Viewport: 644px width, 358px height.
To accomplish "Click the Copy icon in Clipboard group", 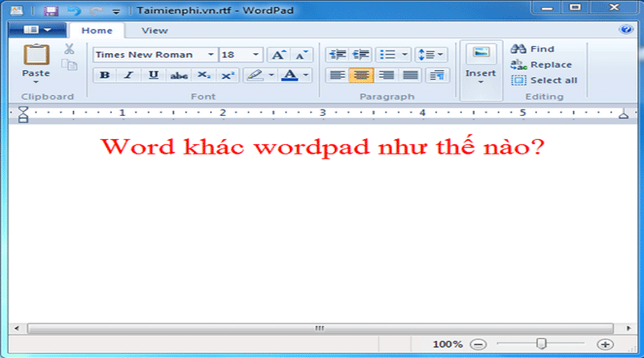I will [x=69, y=64].
